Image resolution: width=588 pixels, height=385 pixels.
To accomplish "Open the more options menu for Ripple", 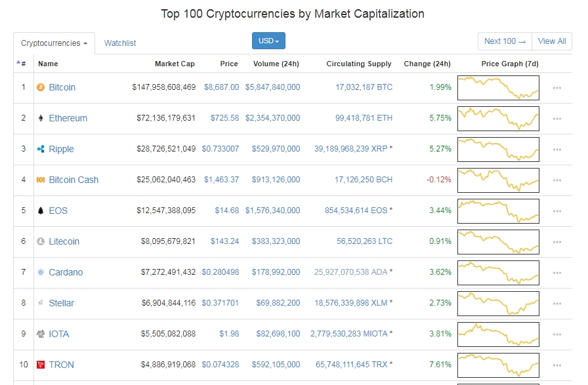I will click(557, 149).
